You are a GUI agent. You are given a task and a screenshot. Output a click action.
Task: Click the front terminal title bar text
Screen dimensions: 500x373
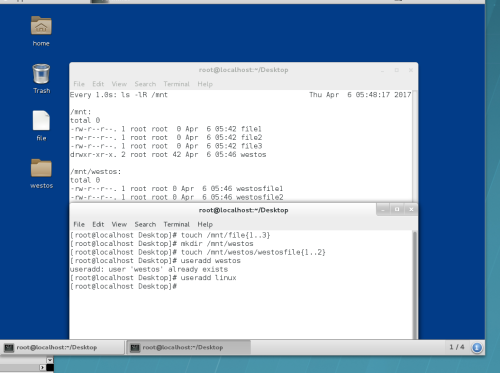pos(243,210)
